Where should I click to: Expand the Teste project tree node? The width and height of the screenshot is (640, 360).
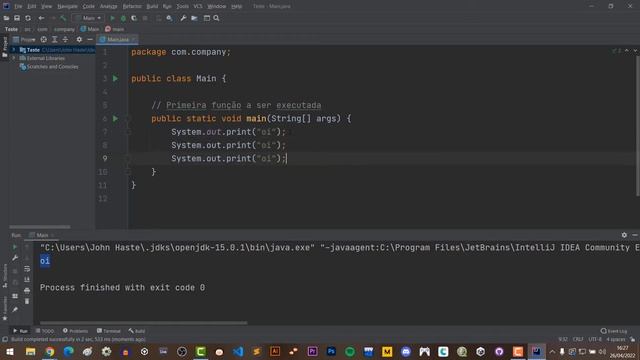[x=13, y=50]
